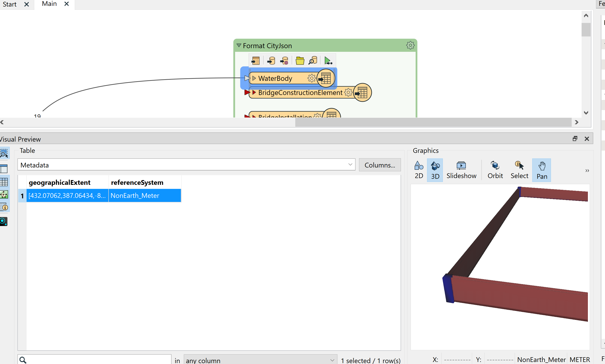Open the Metadata table selector dropdown
The width and height of the screenshot is (605, 364).
(186, 165)
